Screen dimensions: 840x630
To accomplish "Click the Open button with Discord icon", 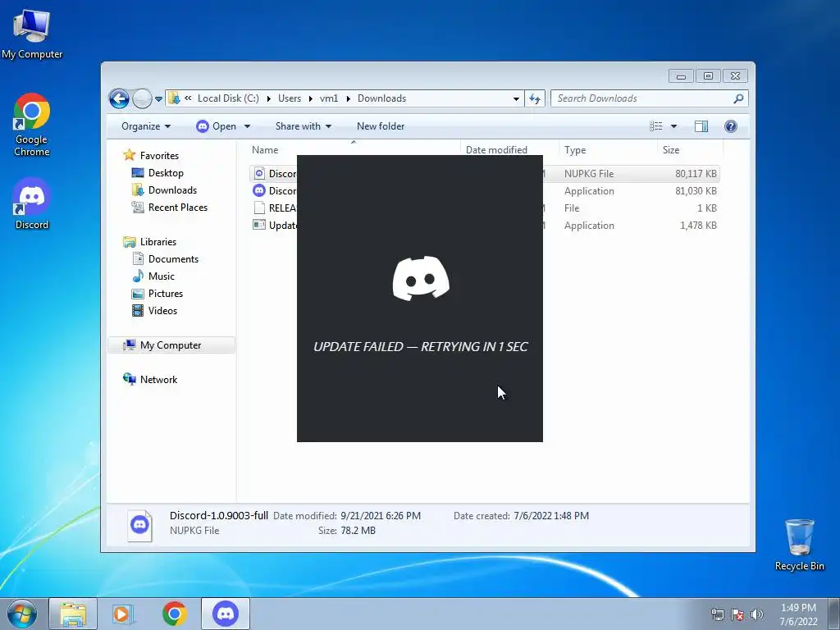I will 217,126.
